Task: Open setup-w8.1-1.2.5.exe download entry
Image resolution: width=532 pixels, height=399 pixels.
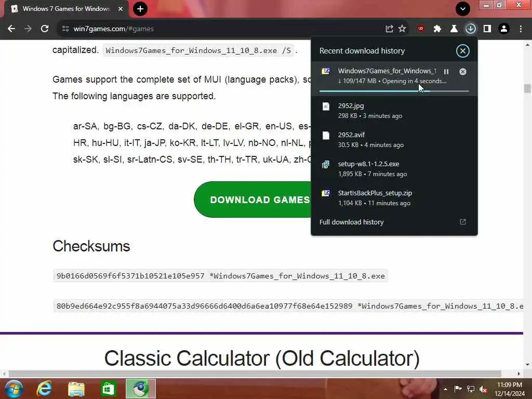Action: [x=394, y=169]
